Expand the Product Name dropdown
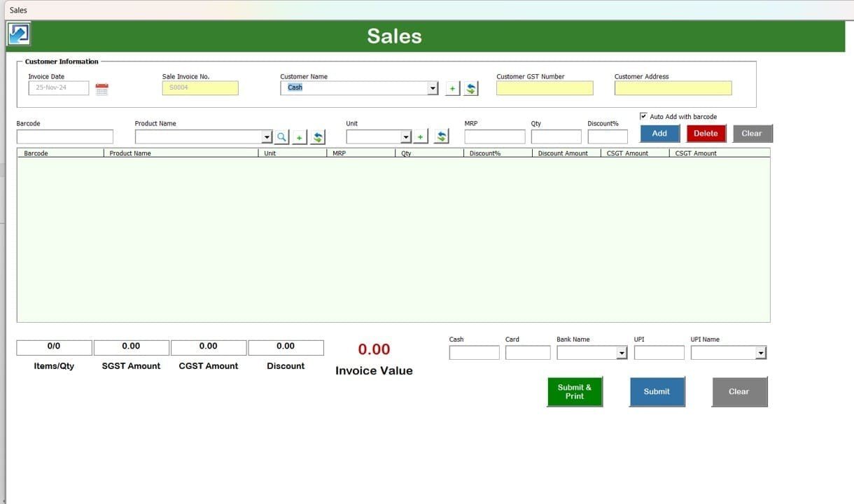Image resolution: width=854 pixels, height=504 pixels. coord(267,137)
